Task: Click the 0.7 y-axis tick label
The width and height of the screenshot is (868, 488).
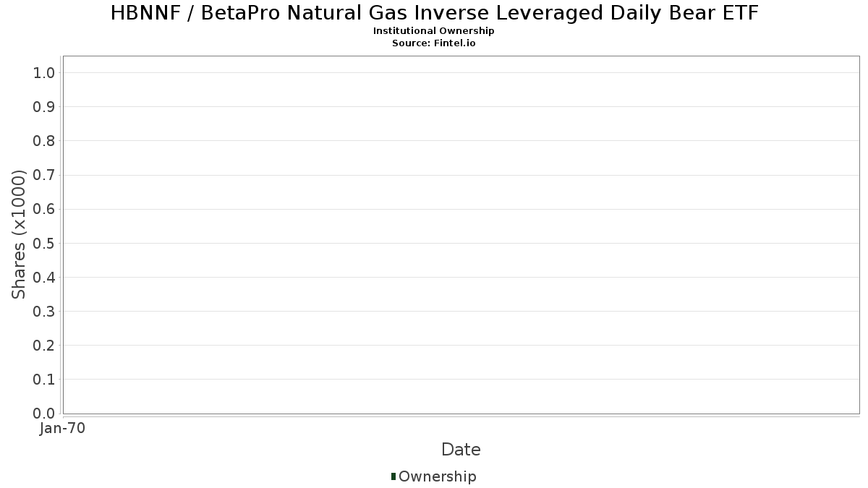Action: coord(44,175)
